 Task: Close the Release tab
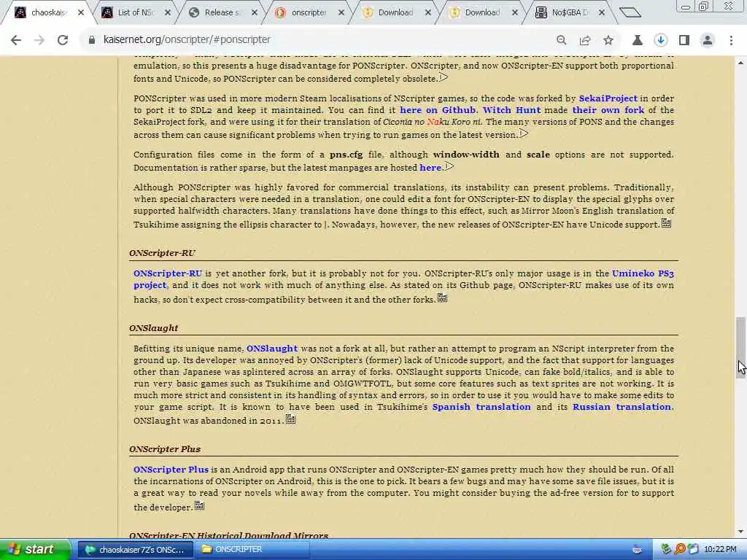(255, 12)
